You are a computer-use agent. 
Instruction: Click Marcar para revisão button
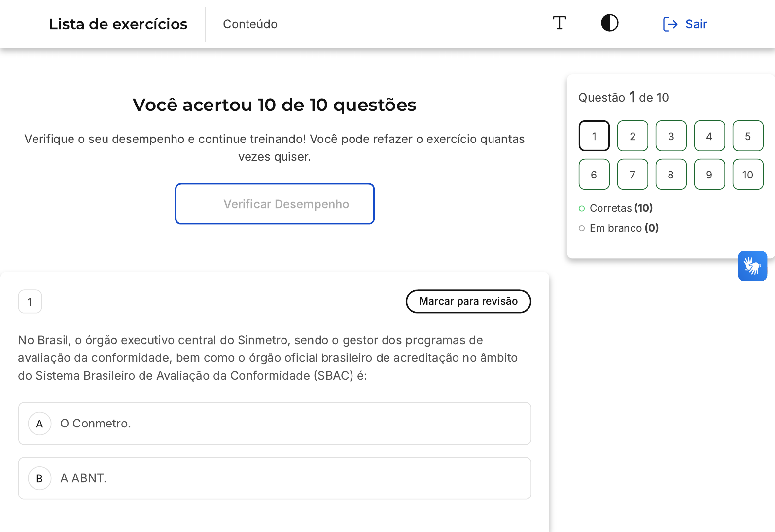coord(468,301)
